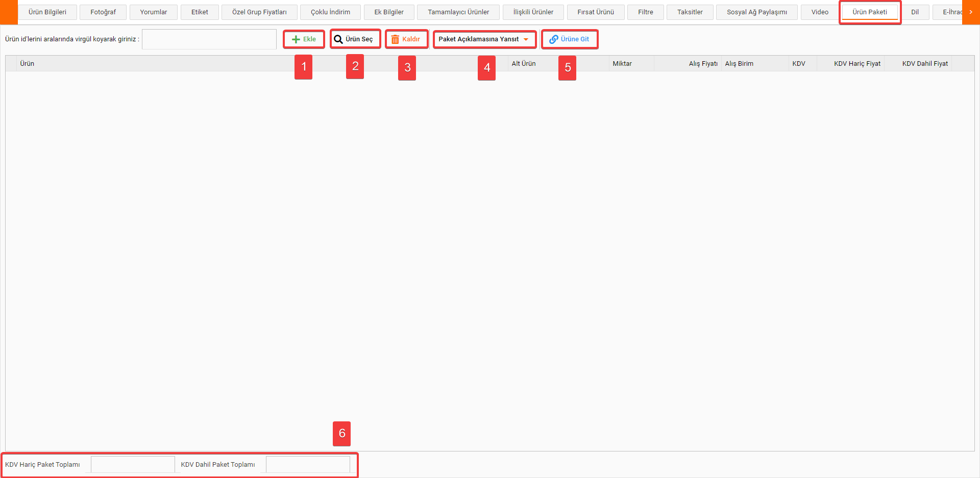Image resolution: width=980 pixels, height=478 pixels.
Task: Click the trash icon on Kaldır
Action: [395, 39]
